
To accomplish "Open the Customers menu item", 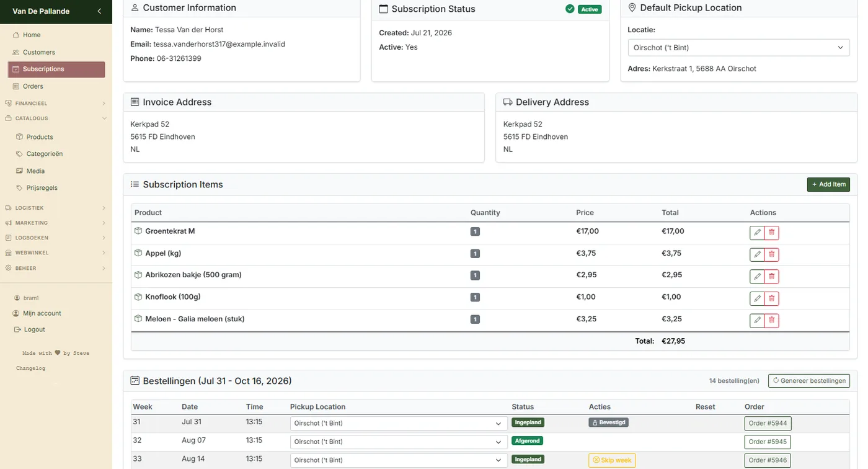I will 39,52.
